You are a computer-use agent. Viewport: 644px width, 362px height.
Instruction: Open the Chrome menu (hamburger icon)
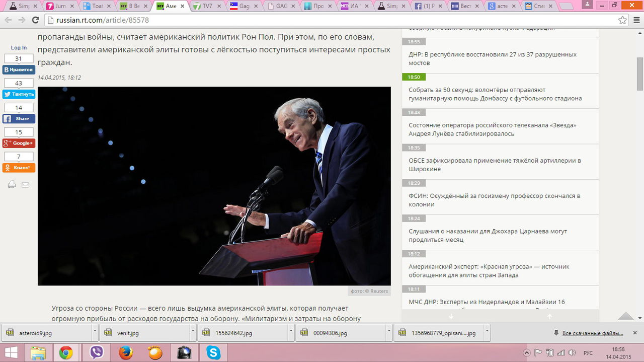[x=636, y=20]
